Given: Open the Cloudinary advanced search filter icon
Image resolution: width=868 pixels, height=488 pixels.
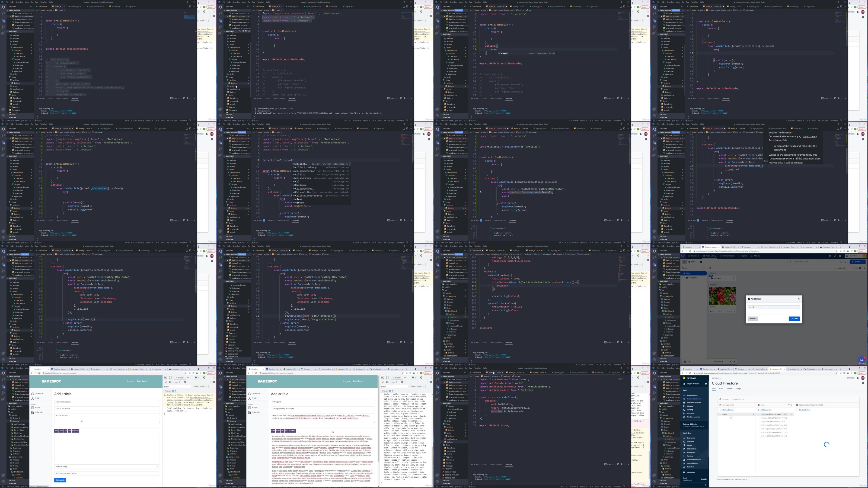Looking at the screenshot, I should point(841,262).
